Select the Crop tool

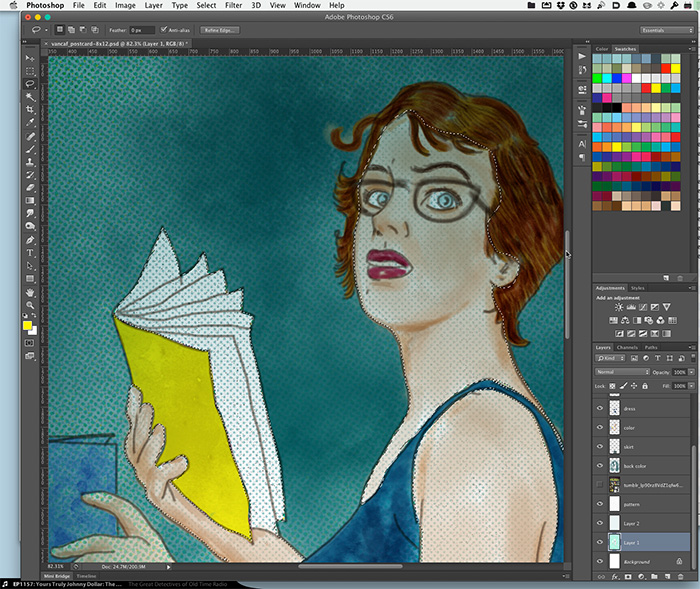pos(30,109)
